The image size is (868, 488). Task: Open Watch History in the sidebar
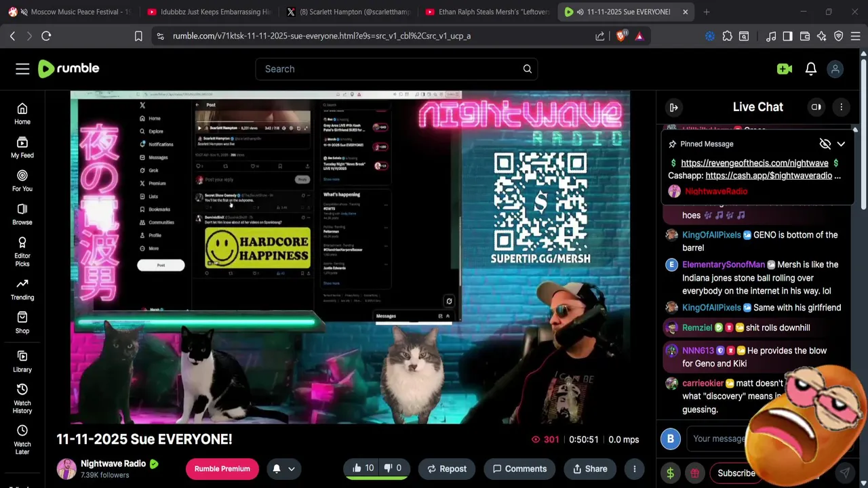[x=22, y=399]
